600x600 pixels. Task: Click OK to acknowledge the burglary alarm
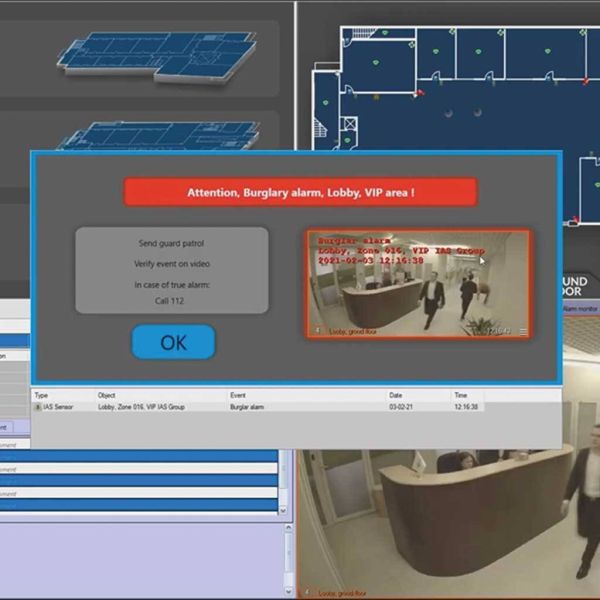pos(173,342)
